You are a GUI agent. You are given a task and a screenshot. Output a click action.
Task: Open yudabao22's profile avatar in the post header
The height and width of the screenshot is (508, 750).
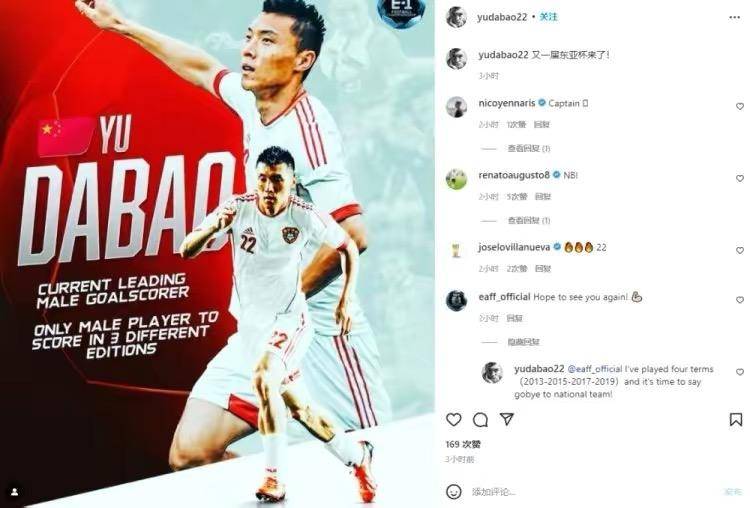[456, 17]
